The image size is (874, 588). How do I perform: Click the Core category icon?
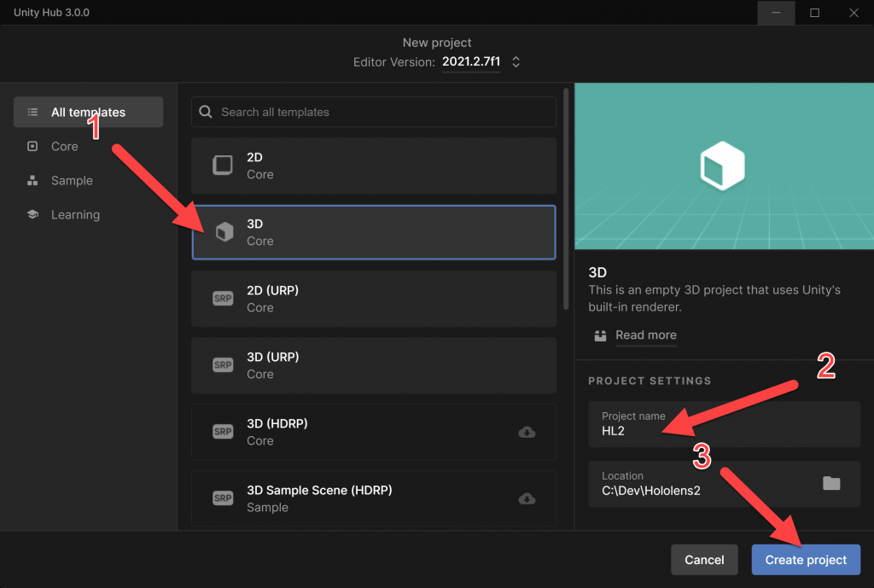[x=33, y=146]
